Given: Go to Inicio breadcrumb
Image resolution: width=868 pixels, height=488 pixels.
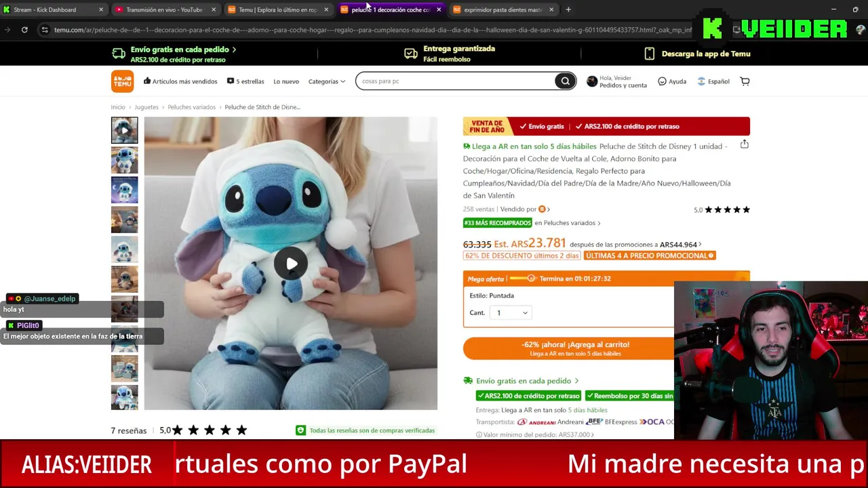Looking at the screenshot, I should coord(118,107).
